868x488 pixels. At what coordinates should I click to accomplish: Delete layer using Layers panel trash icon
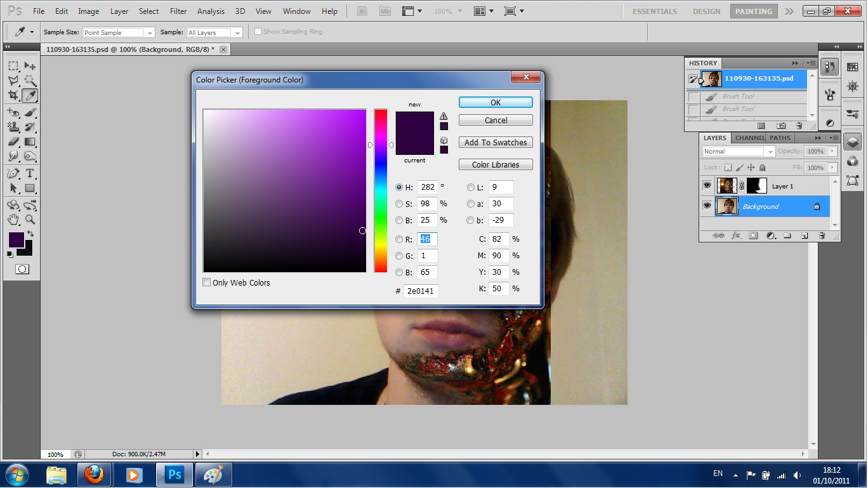tap(822, 235)
